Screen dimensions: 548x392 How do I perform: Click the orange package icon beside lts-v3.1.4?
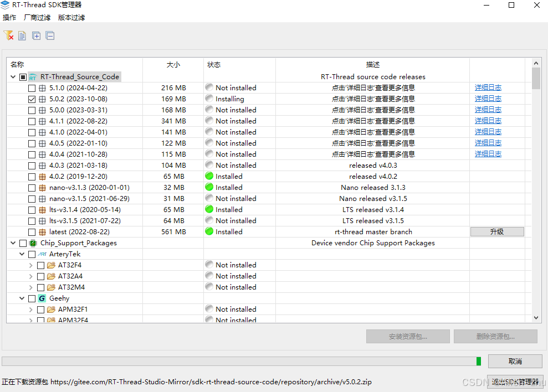click(x=42, y=210)
